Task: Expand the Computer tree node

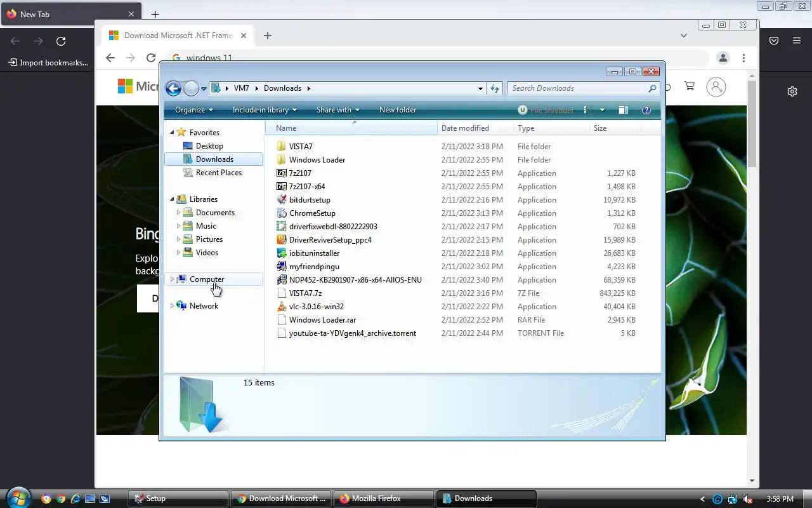Action: click(172, 279)
